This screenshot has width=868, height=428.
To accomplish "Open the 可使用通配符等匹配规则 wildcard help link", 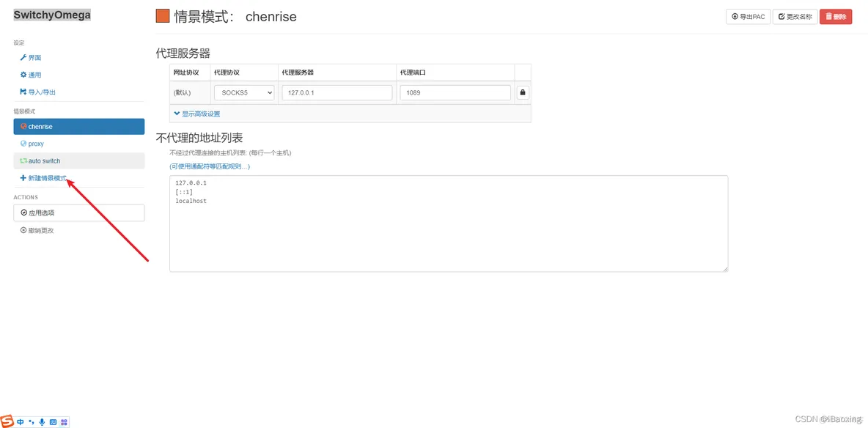I will pyautogui.click(x=210, y=166).
